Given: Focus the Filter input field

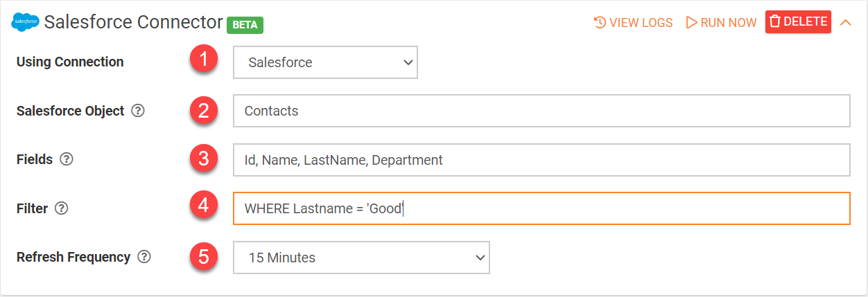Looking at the screenshot, I should coord(541,208).
